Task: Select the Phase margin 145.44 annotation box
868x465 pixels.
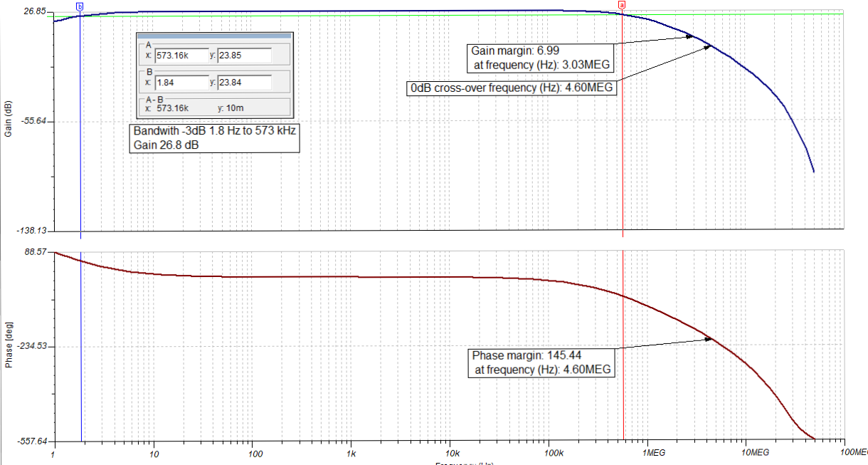Action: (541, 362)
